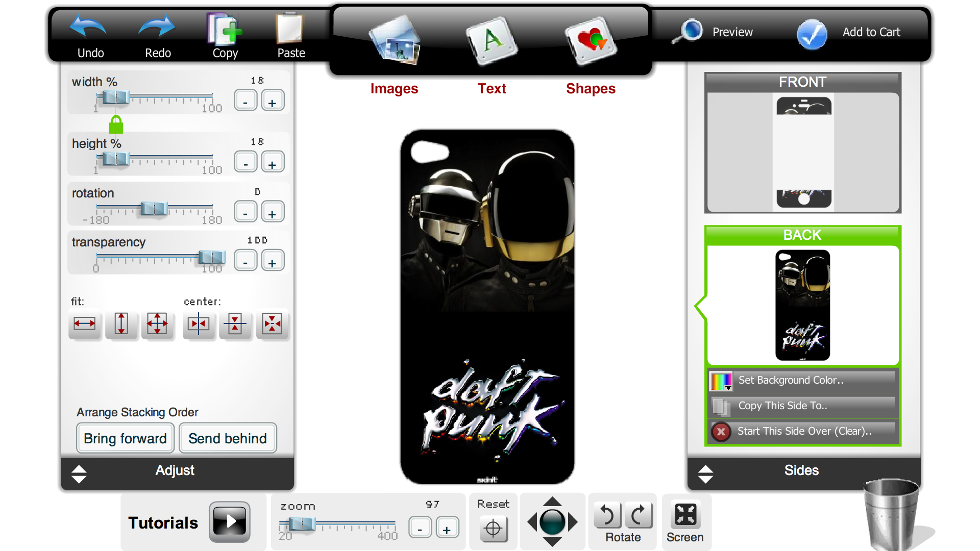Fit image to width
Viewport: 980px width, 551px height.
[85, 323]
